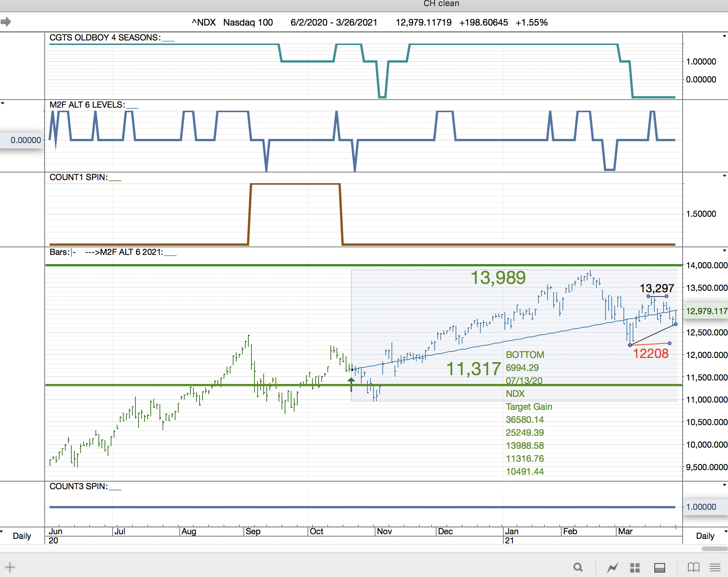Open the line chart drawing tool icon
Viewport: 728px width, 577px height.
click(612, 567)
